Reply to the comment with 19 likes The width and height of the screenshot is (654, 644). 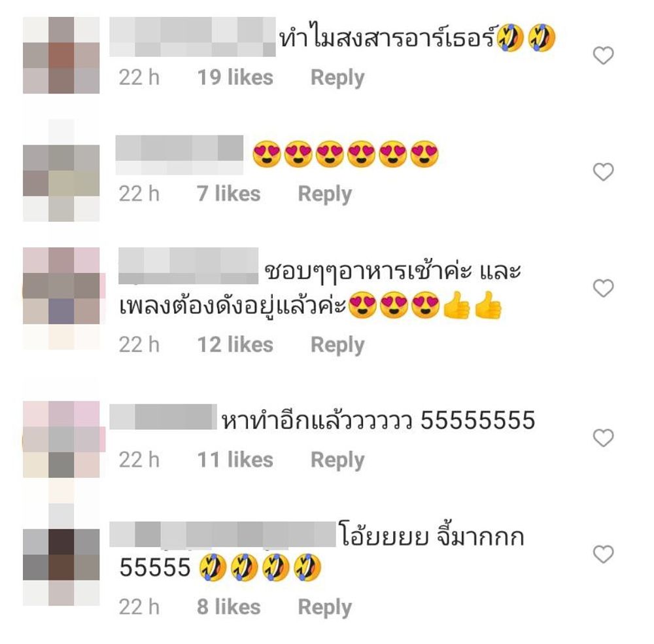[337, 78]
